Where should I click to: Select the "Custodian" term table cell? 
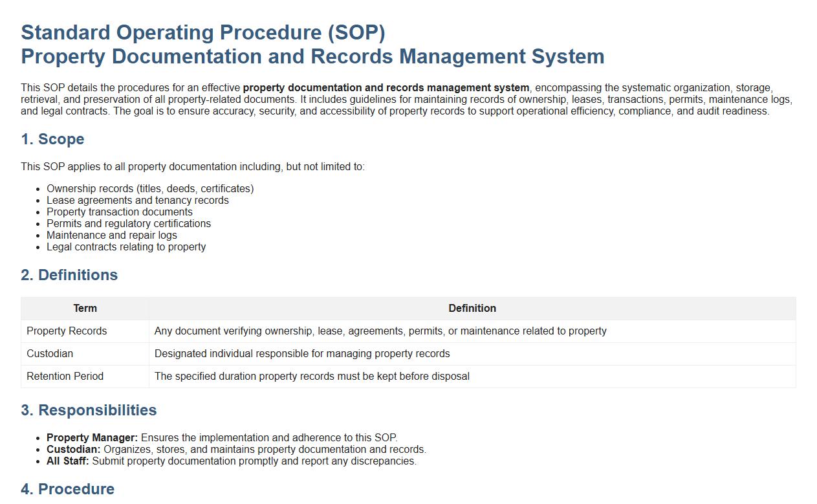pyautogui.click(x=50, y=354)
